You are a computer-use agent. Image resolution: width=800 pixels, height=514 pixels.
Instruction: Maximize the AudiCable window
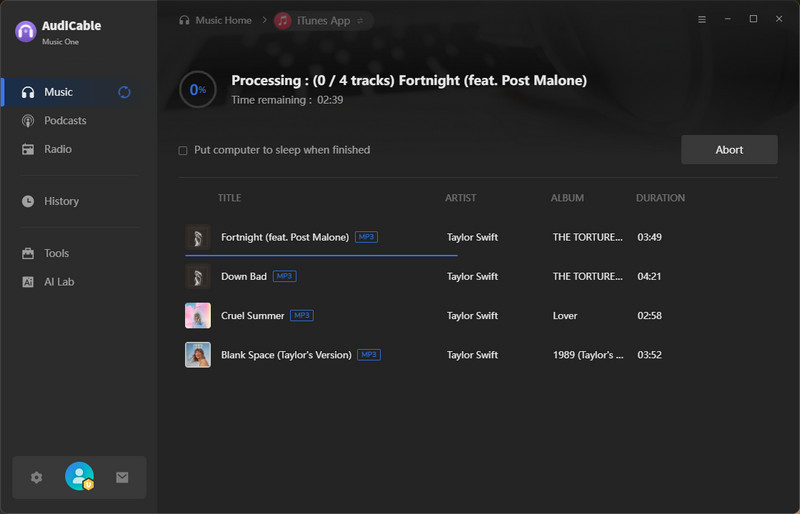[753, 19]
